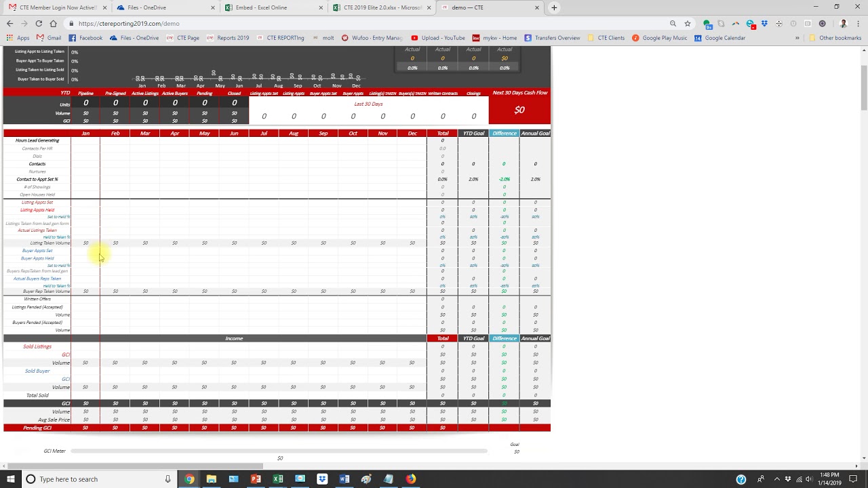Open the Google Play Music bookmark
The width and height of the screenshot is (868, 488).
[x=659, y=38]
